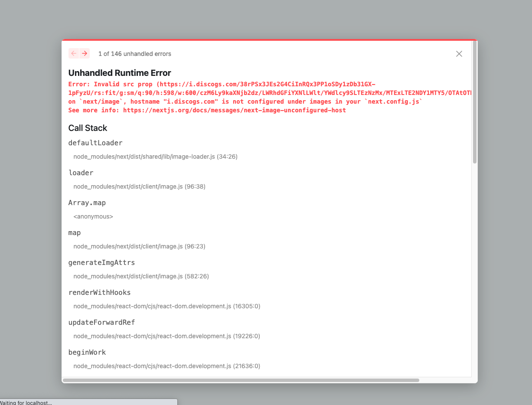
Task: Click the "Waiting for localhost..." status bar
Action: 88,402
